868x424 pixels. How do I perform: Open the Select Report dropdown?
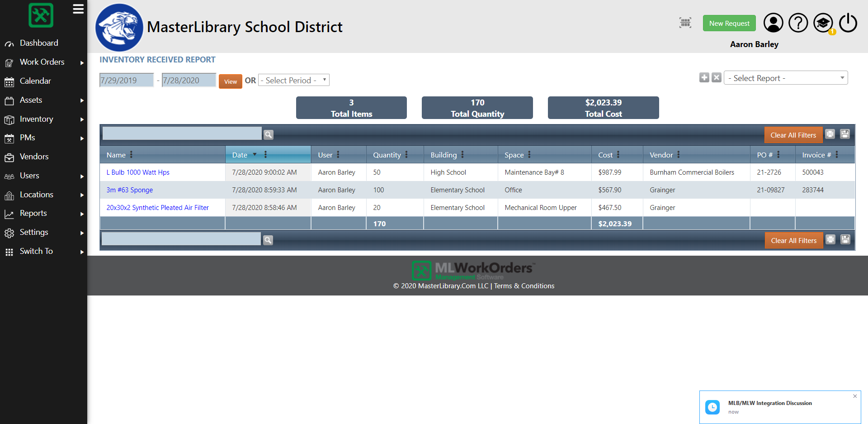pos(786,78)
